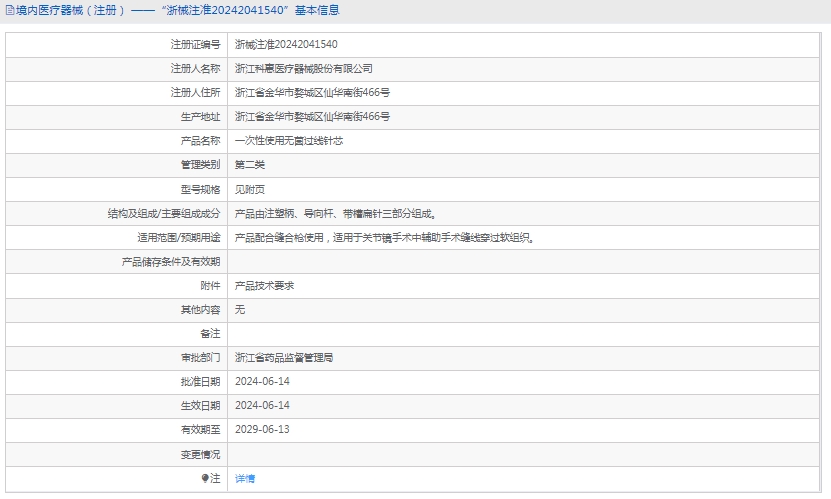Click the 第二类 management category value
The image size is (831, 499).
[x=250, y=165]
